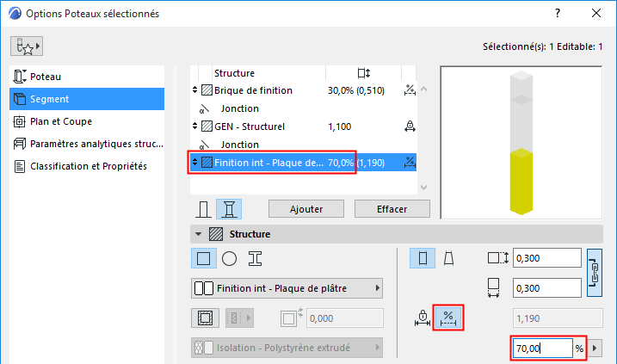Select the tapered segment icon

pyautogui.click(x=447, y=258)
